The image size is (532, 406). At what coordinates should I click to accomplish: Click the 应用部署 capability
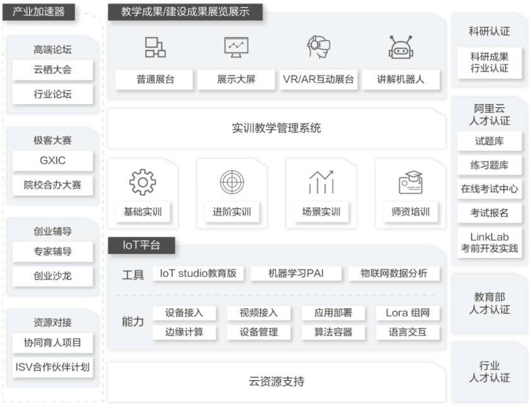pyautogui.click(x=333, y=313)
